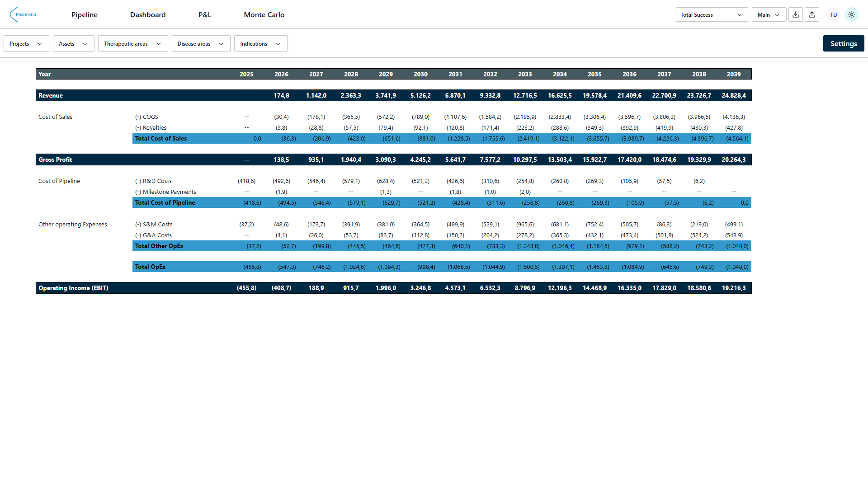Viewport: 868px width, 488px height.
Task: Open the Monte Carlo view
Action: [x=264, y=14]
